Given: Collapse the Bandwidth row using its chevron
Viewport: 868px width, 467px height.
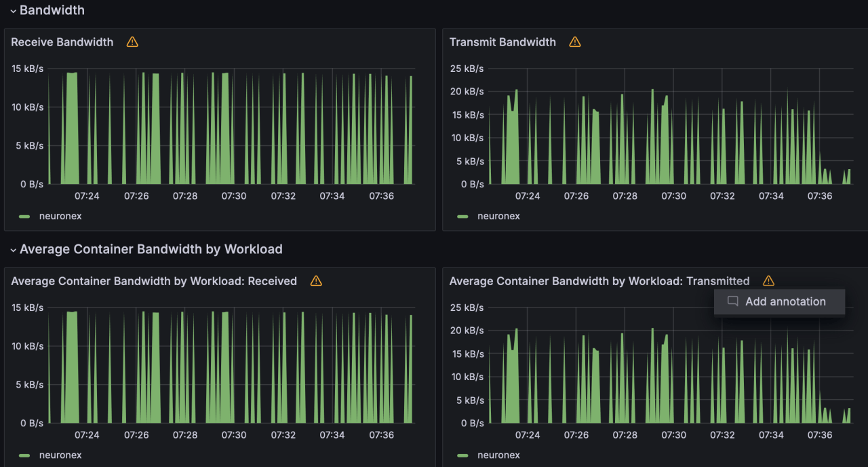Looking at the screenshot, I should pos(13,11).
